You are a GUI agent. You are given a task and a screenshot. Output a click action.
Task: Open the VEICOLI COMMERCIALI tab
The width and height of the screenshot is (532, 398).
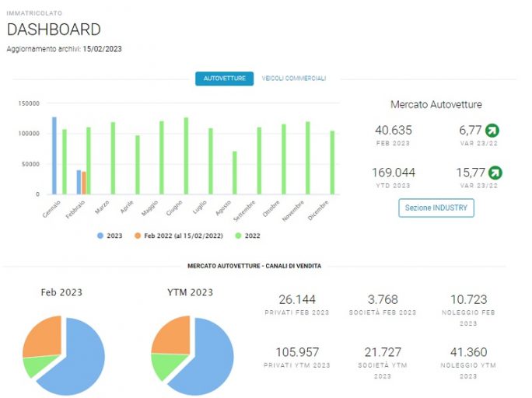click(294, 79)
